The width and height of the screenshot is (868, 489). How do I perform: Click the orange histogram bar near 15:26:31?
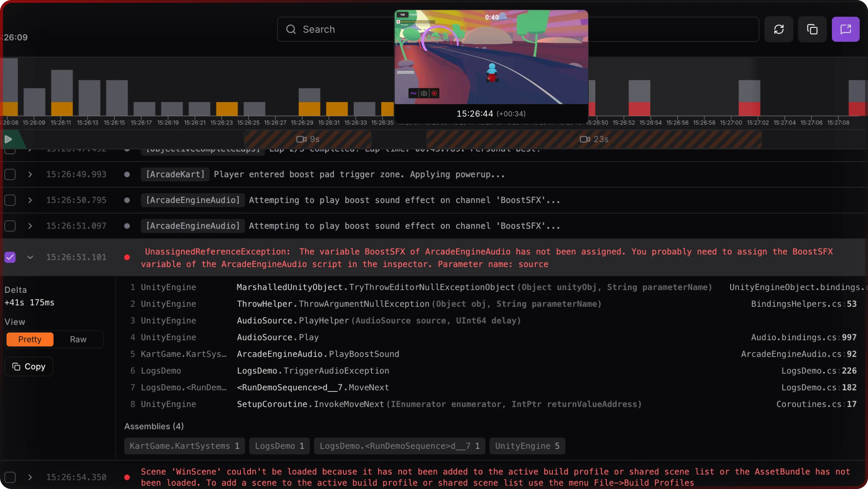pos(337,109)
